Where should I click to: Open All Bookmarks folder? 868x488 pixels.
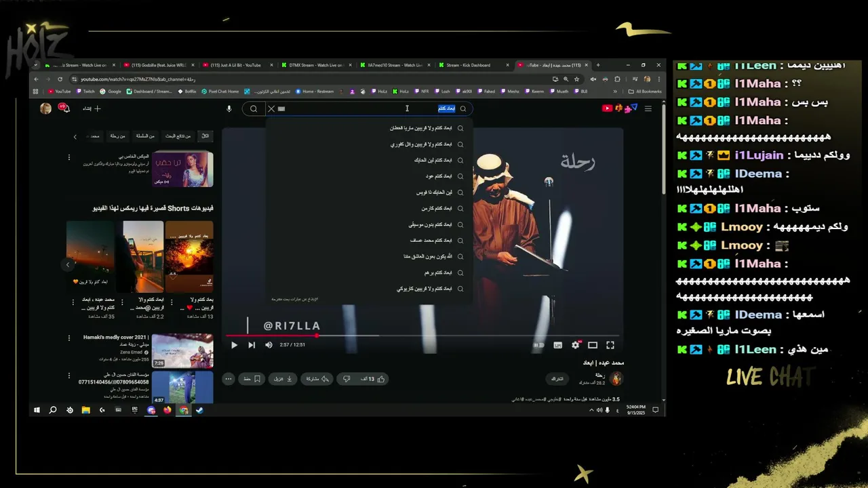(645, 91)
